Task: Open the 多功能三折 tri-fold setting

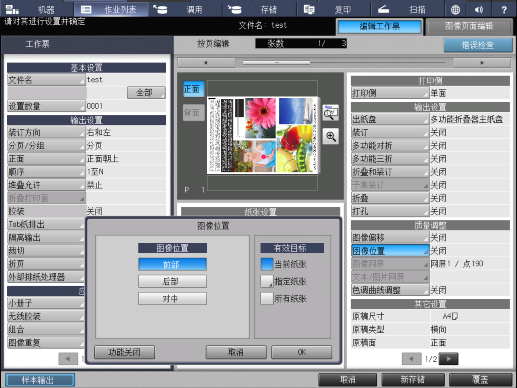Action: point(390,159)
